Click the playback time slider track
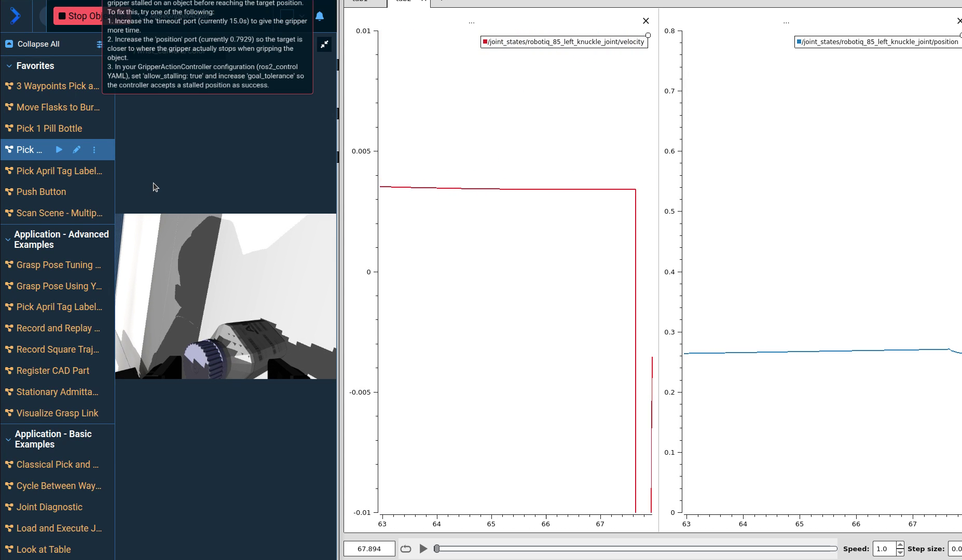The height and width of the screenshot is (560, 962). (x=636, y=549)
